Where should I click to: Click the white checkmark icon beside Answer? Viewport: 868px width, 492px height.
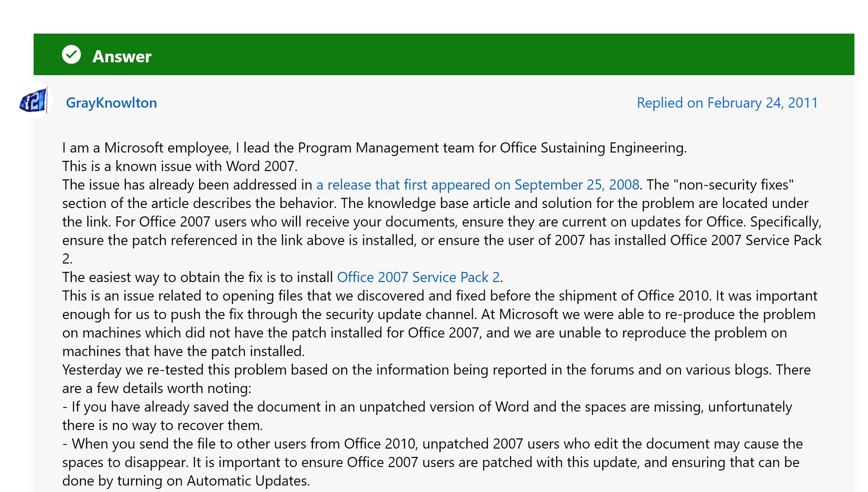[71, 55]
